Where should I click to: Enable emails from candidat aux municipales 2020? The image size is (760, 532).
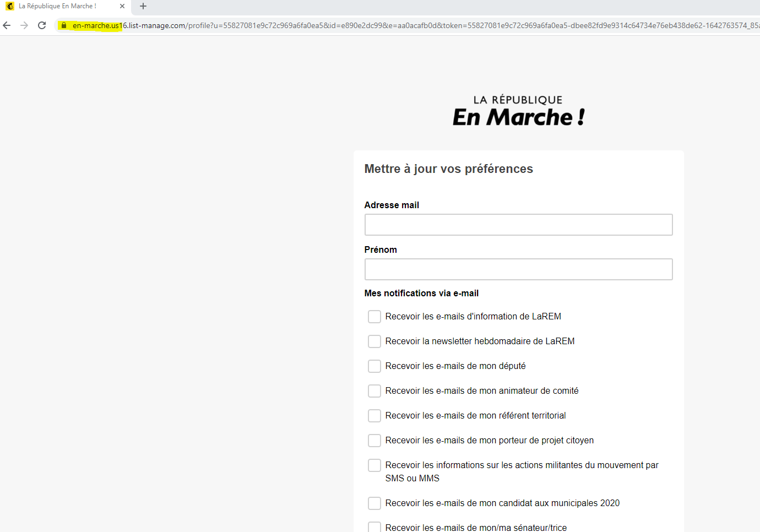point(374,503)
